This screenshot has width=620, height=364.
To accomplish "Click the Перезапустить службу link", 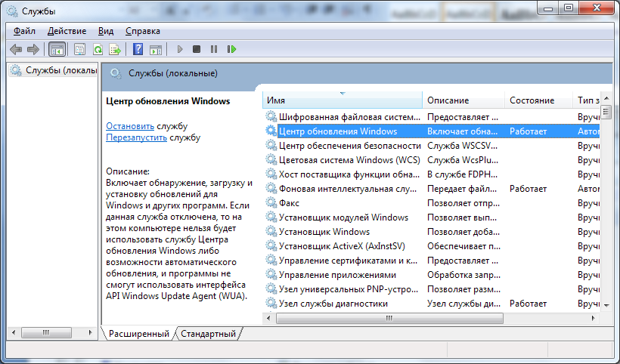I will pos(136,137).
